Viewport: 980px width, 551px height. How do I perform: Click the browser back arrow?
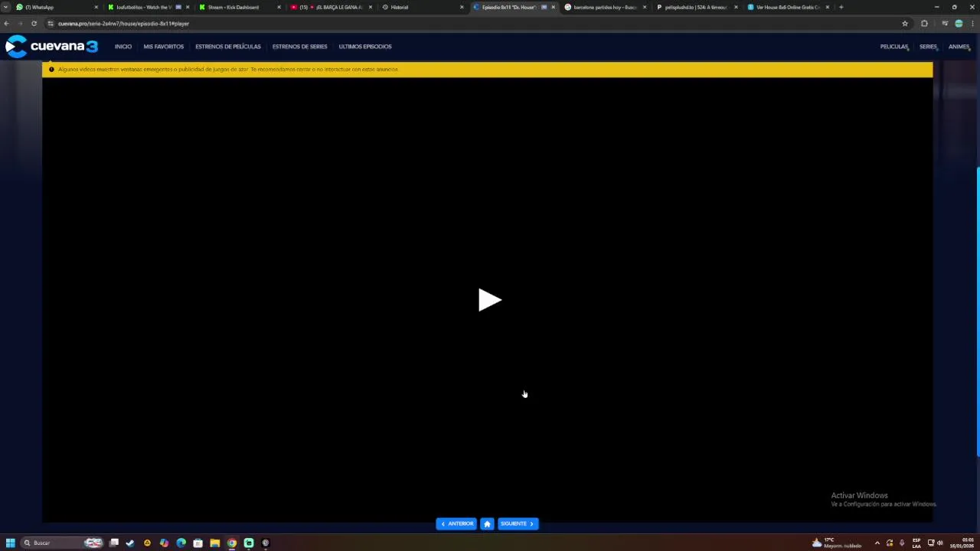(x=7, y=24)
